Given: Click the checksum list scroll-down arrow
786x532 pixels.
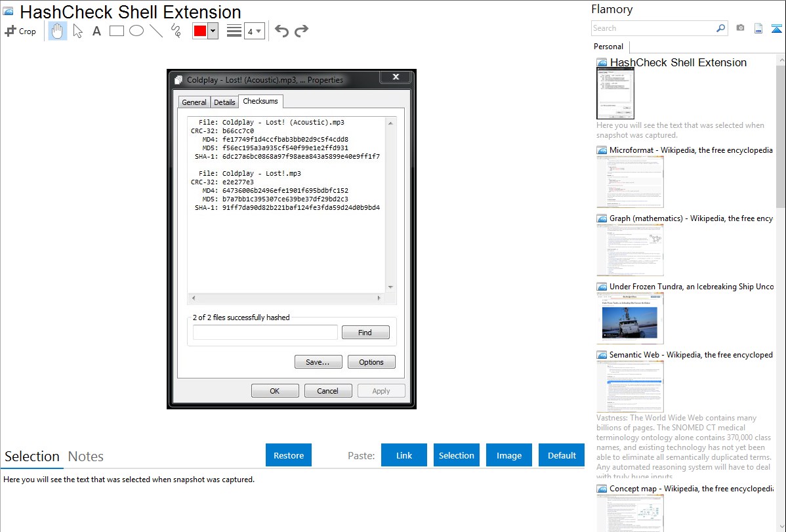Looking at the screenshot, I should [390, 287].
